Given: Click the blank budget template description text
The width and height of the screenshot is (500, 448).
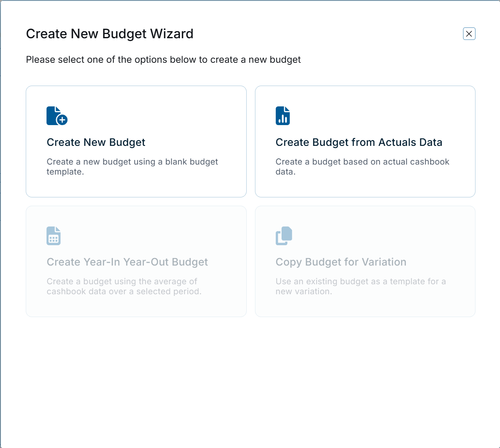Looking at the screenshot, I should 132,167.
